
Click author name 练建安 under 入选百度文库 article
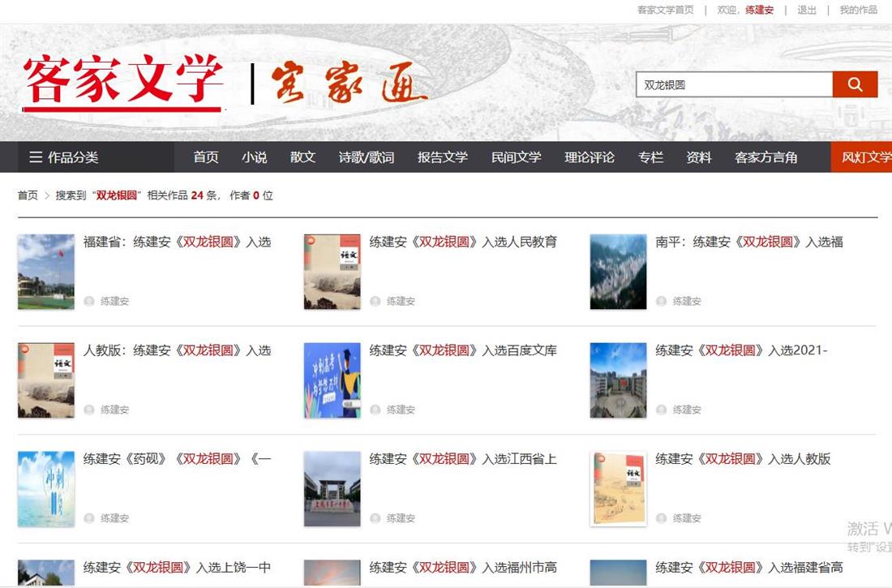coord(401,410)
